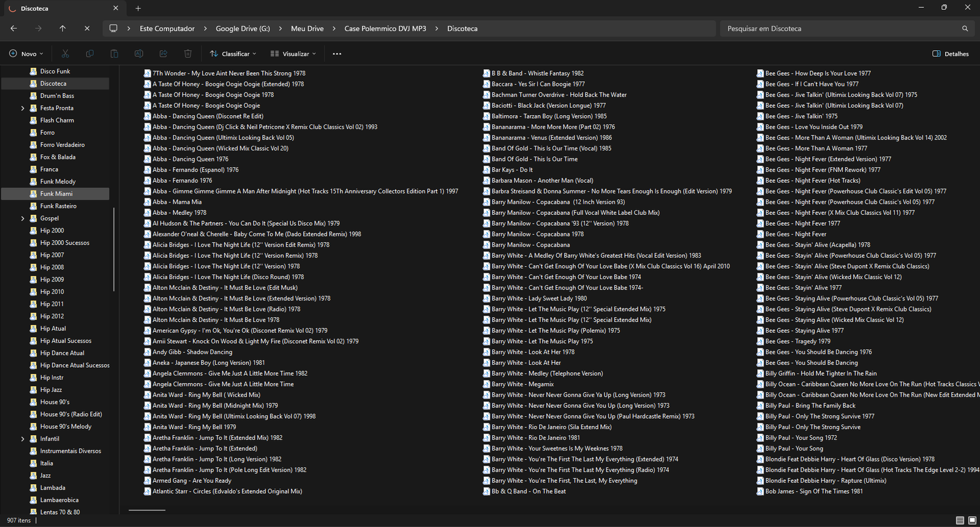This screenshot has height=527, width=980.
Task: Go up one folder level arrow
Action: [x=62, y=29]
